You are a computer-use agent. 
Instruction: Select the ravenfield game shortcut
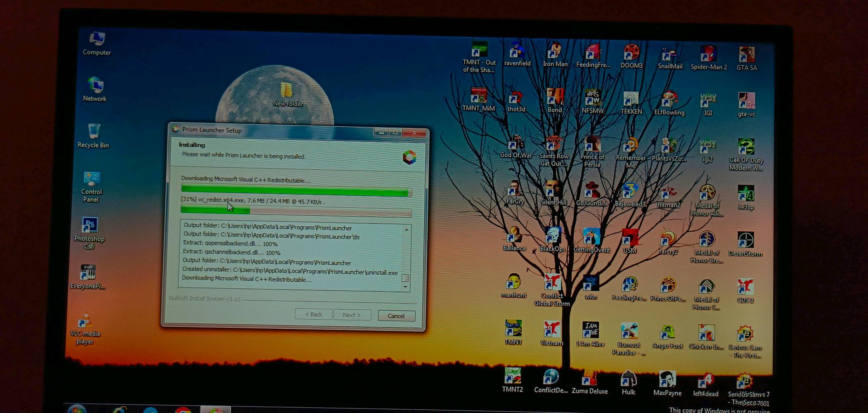click(517, 55)
